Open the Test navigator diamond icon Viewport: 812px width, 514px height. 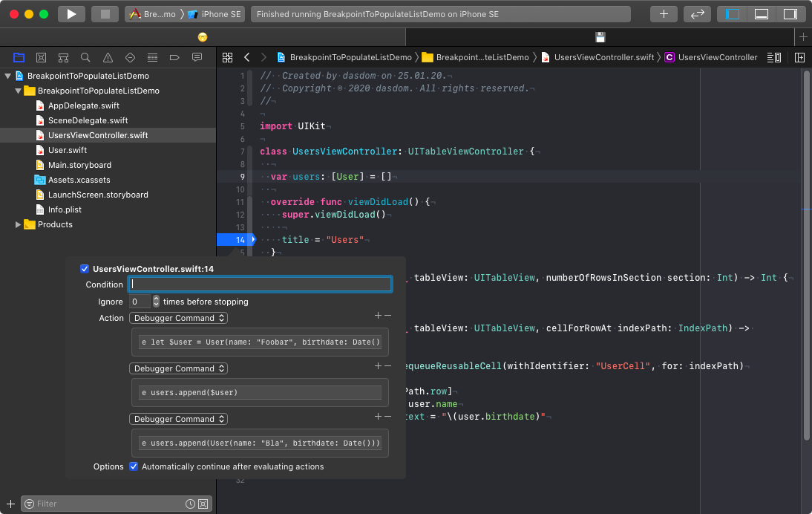click(130, 57)
